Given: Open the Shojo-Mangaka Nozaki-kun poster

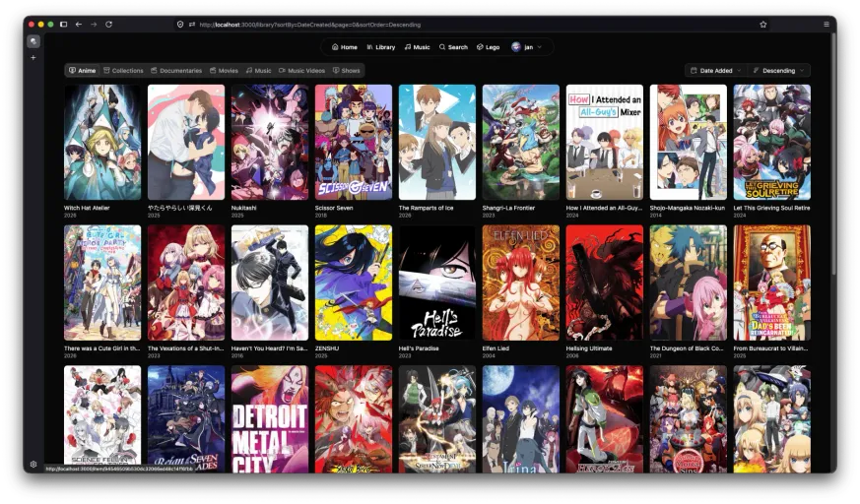Looking at the screenshot, I should point(689,143).
